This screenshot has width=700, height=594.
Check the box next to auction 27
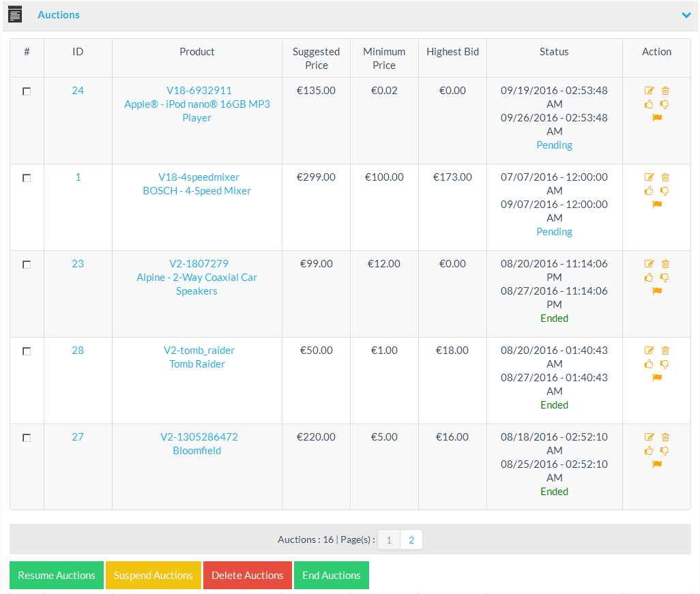pyautogui.click(x=27, y=438)
